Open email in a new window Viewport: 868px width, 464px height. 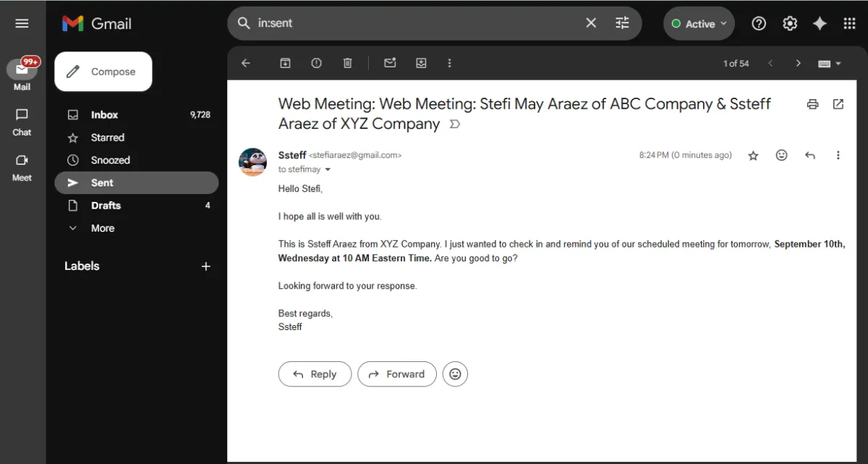pos(838,104)
